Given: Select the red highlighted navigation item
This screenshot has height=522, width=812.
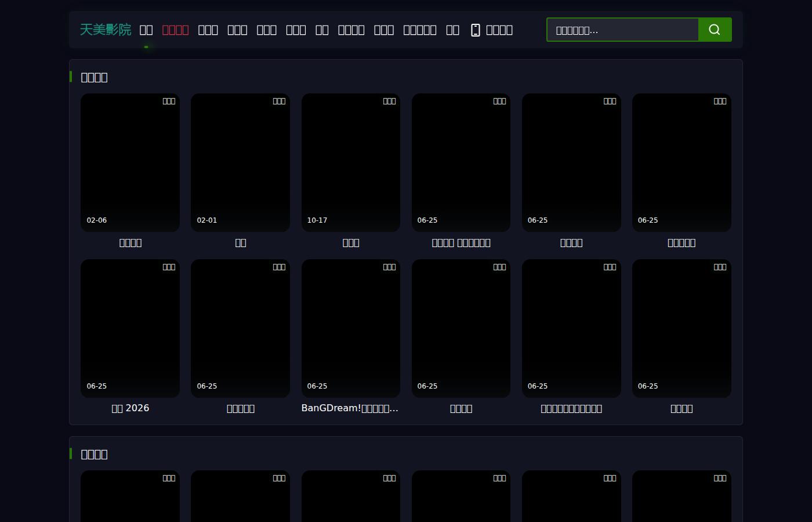Looking at the screenshot, I should coord(175,30).
